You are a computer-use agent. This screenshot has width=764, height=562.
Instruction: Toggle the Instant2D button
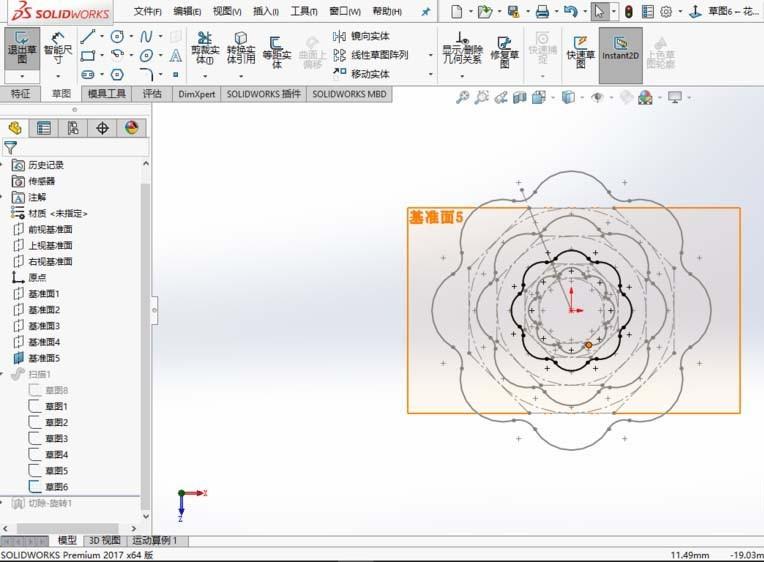(620, 55)
